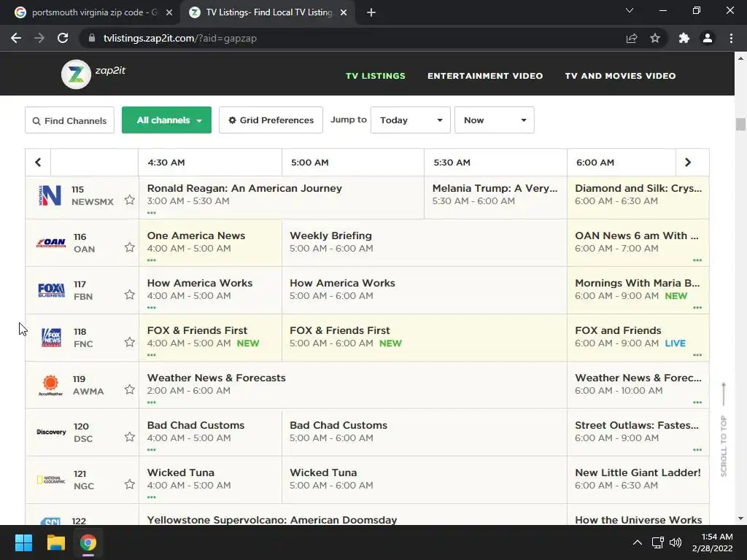
Task: Open the Fox Business channel logo
Action: (x=52, y=290)
